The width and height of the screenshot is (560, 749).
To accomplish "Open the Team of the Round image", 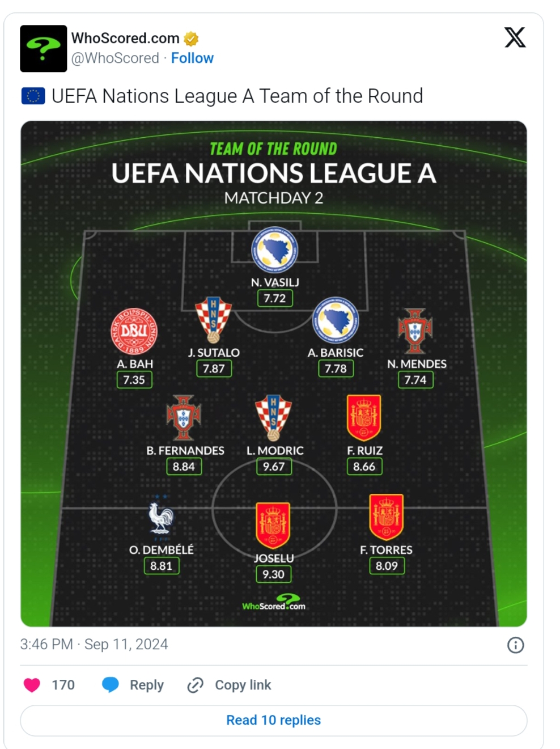I will [x=274, y=374].
